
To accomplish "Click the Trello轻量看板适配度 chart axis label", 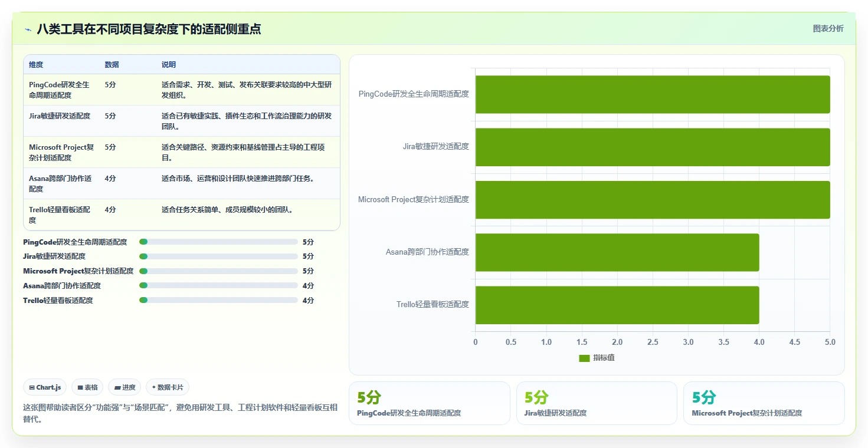I will point(433,304).
